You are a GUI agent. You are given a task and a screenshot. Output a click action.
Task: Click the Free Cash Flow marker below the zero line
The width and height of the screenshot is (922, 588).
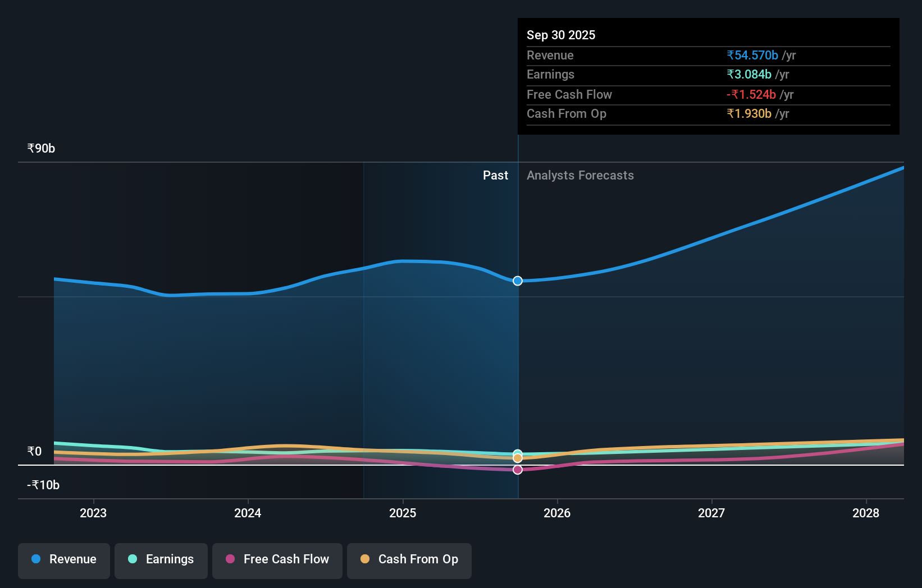click(x=517, y=470)
